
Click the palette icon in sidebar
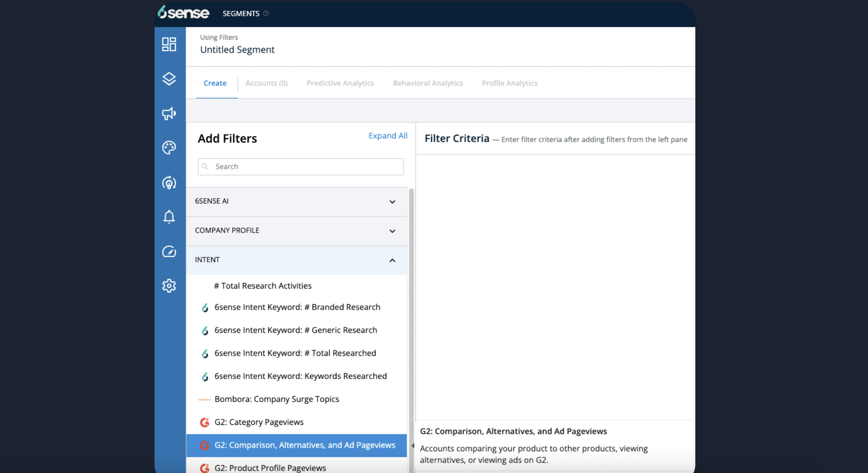tap(169, 148)
